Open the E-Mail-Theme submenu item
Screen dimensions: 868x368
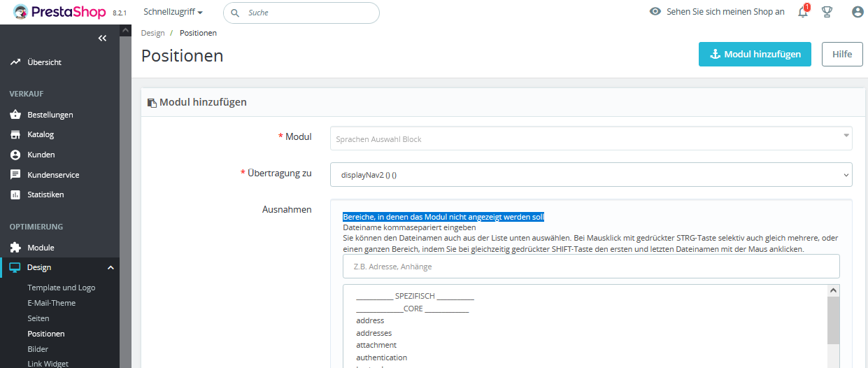point(51,303)
